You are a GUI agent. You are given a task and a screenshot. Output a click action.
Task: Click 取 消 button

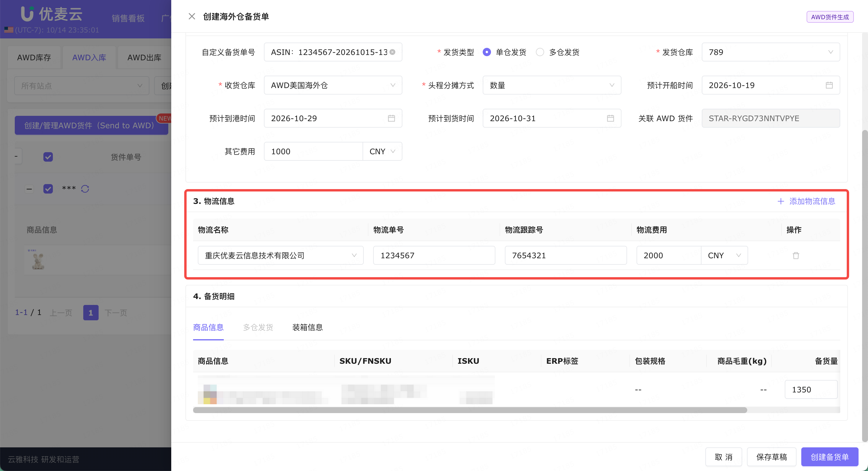click(x=723, y=457)
